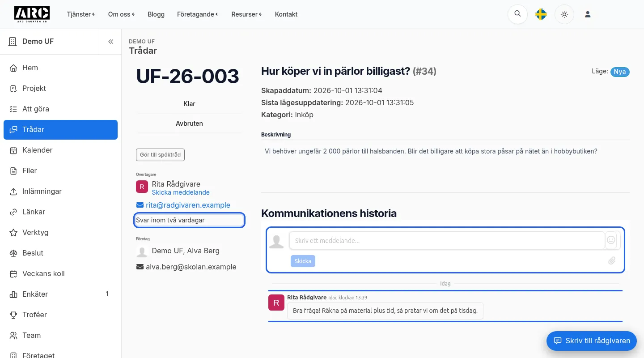
Task: Expand the Företagande dropdown menu
Action: (198, 14)
